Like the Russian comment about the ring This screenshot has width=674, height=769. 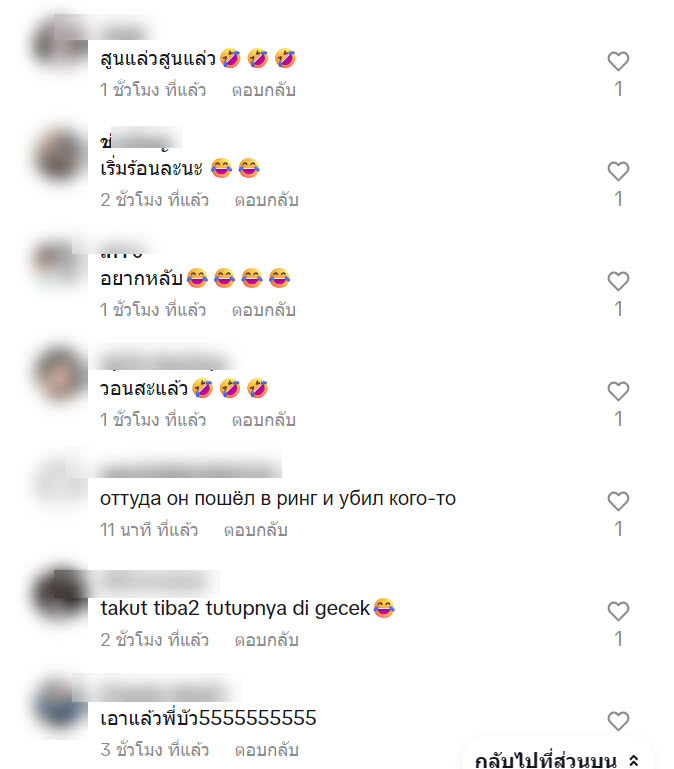click(618, 501)
